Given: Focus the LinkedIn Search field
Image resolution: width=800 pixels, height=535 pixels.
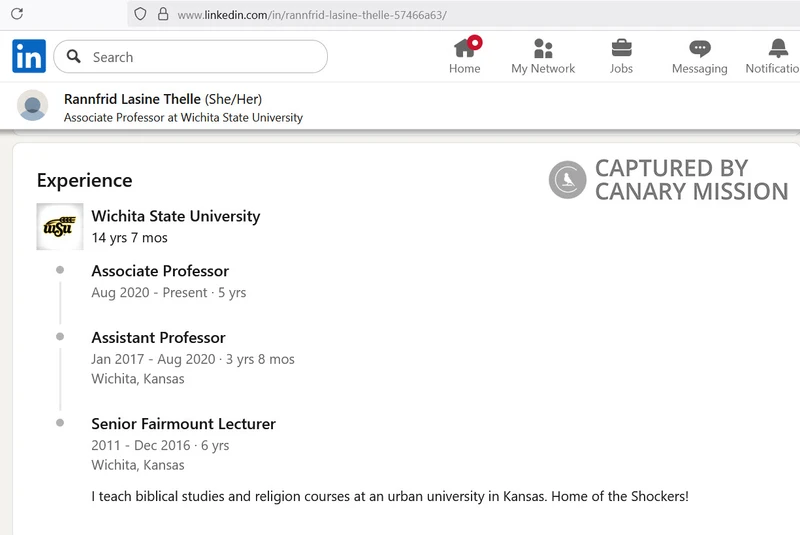Looking at the screenshot, I should click(190, 57).
